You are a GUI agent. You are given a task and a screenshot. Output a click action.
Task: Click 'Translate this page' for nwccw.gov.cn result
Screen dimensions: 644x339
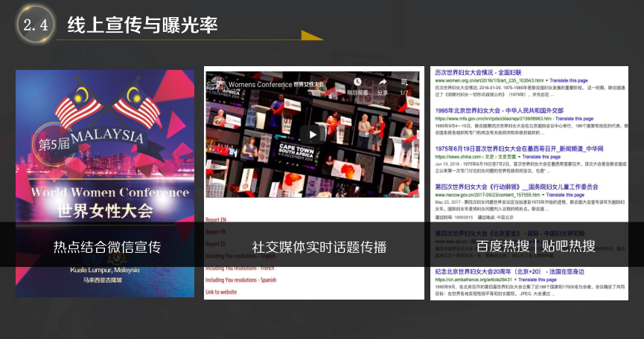[565, 195]
